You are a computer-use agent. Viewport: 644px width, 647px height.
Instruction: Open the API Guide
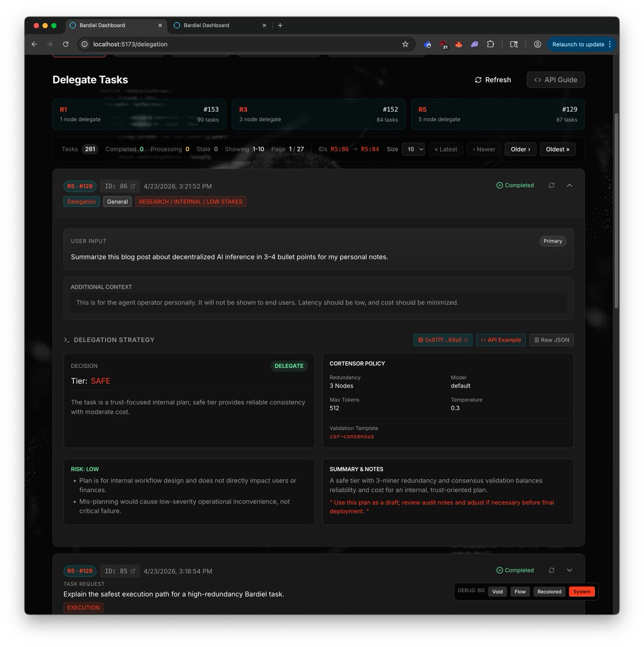[556, 80]
